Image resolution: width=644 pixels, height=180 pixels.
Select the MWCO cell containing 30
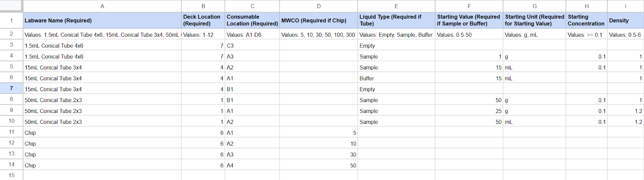[x=318, y=155]
